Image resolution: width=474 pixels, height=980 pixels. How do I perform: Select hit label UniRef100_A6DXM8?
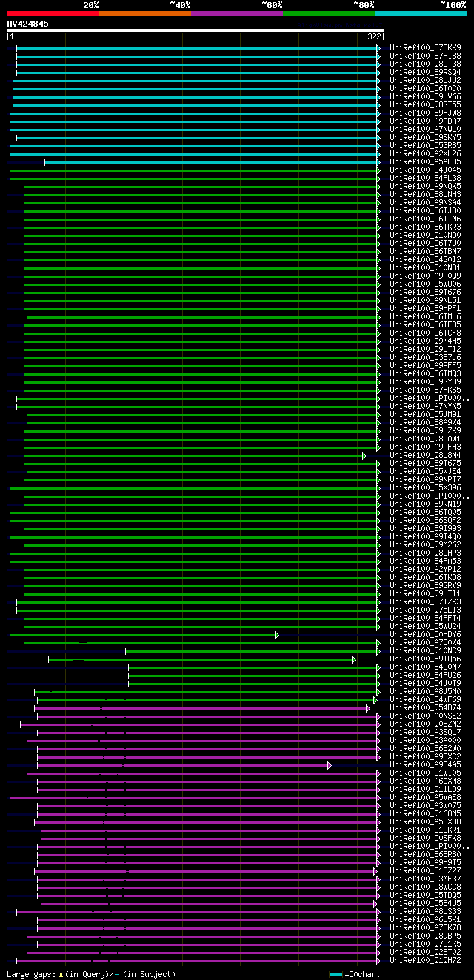[425, 781]
